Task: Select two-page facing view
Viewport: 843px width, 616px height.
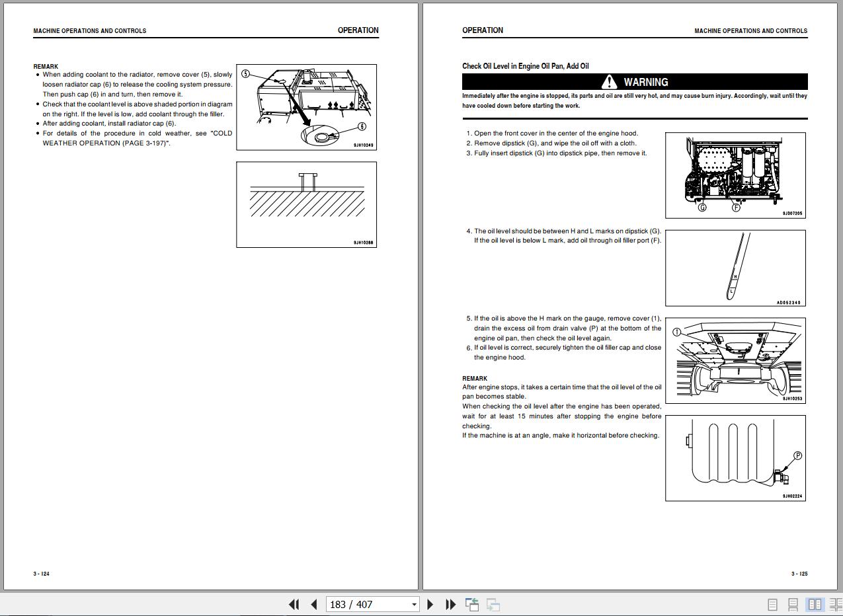Action: point(815,604)
